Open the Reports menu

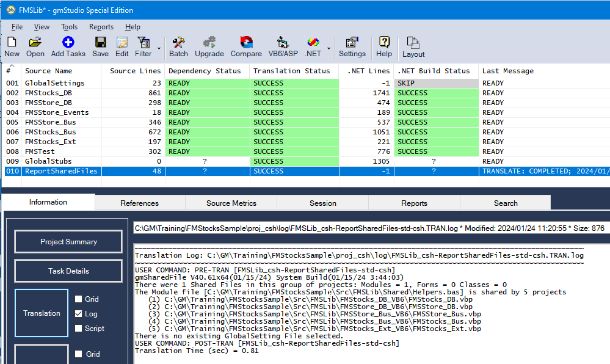tap(101, 27)
